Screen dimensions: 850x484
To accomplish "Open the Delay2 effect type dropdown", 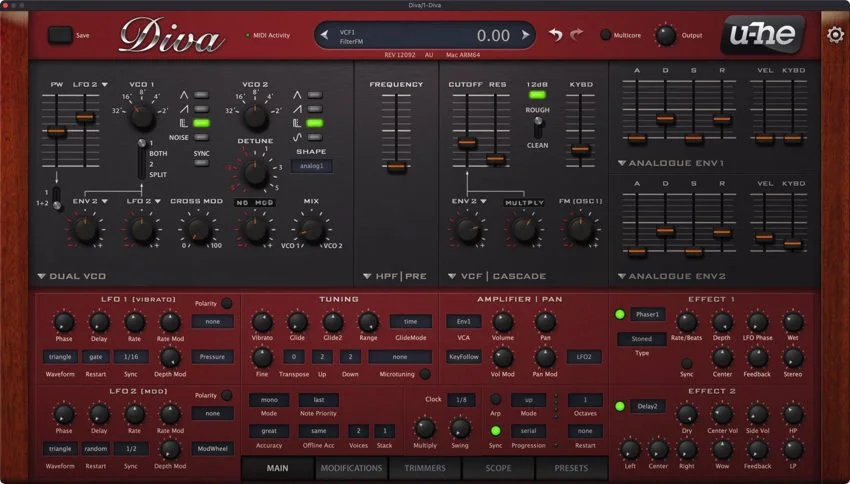I will [647, 406].
